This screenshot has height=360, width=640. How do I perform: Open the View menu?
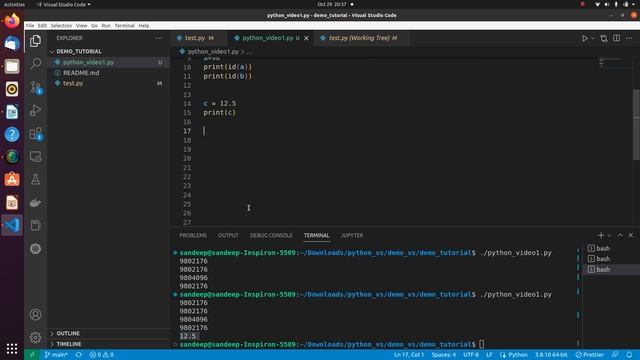pyautogui.click(x=82, y=25)
